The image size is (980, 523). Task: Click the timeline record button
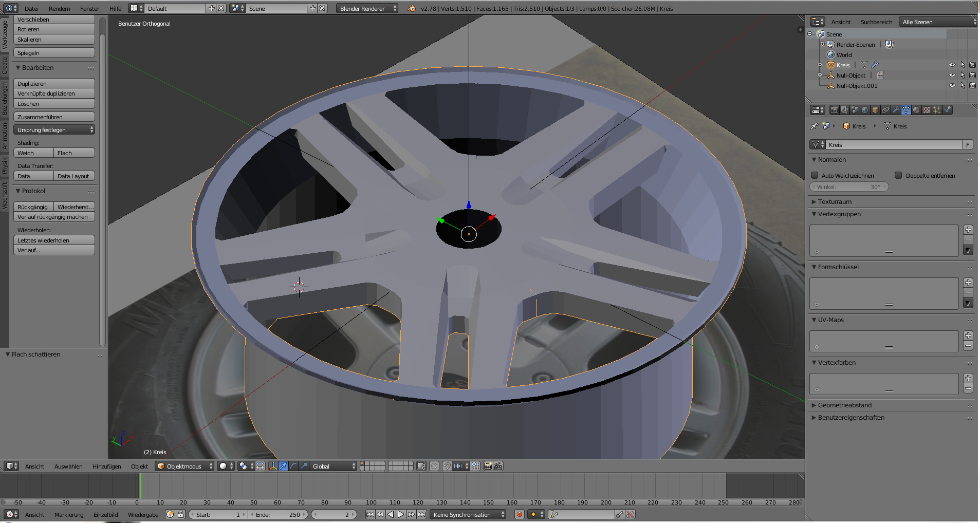pos(520,514)
